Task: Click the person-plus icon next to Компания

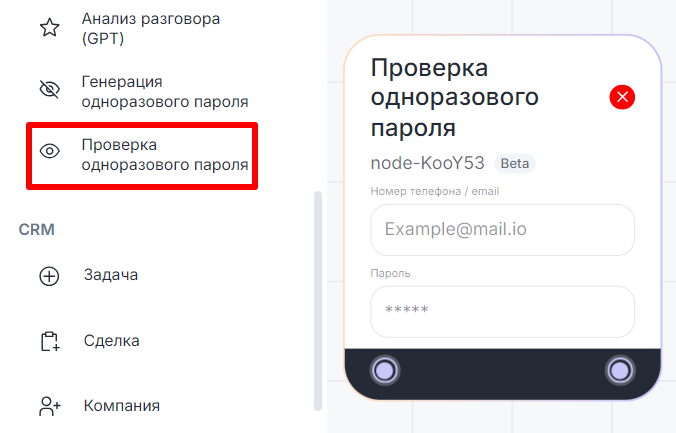Action: click(49, 406)
